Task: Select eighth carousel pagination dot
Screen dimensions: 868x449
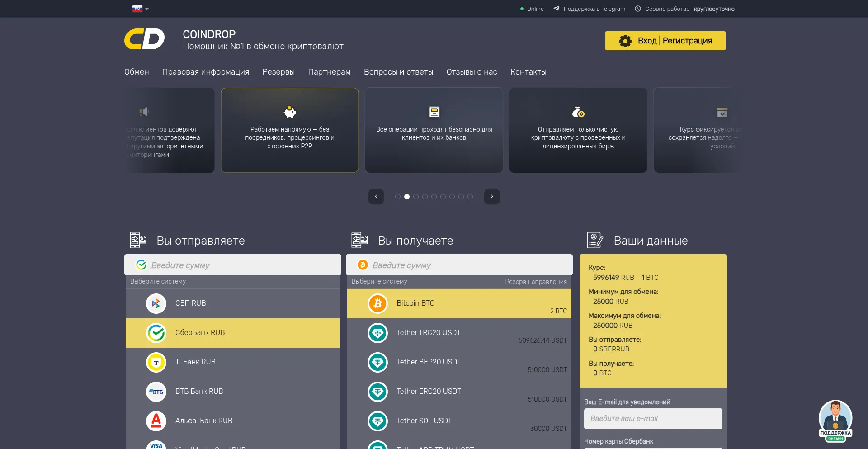Action: [x=461, y=197]
